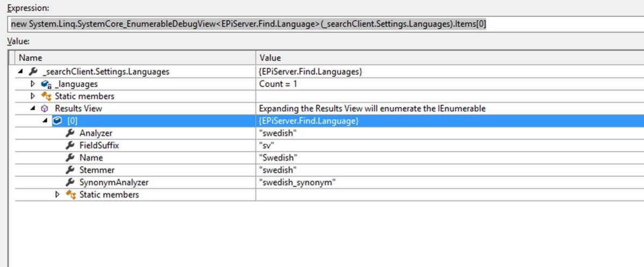Select the Name property row
The height and width of the screenshot is (267, 644).
point(91,158)
